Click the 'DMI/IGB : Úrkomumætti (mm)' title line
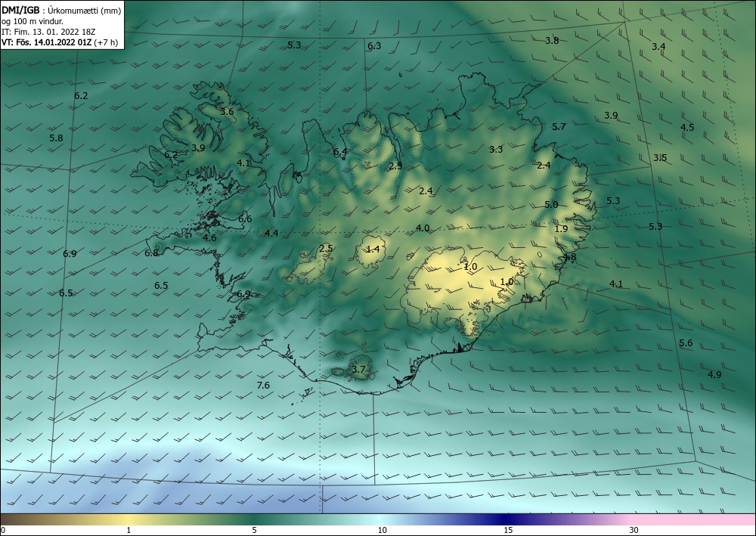Screen dimensions: 756x536 61,11
